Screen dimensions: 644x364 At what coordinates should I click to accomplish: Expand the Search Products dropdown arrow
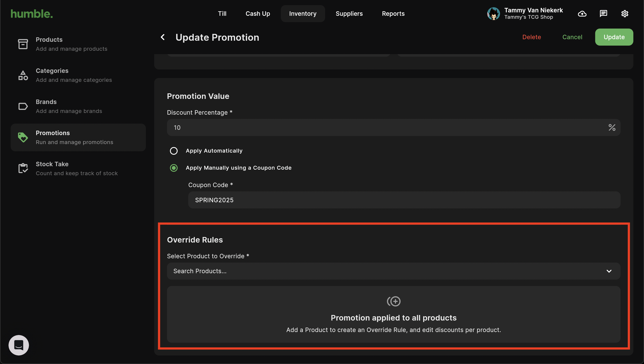click(x=609, y=271)
